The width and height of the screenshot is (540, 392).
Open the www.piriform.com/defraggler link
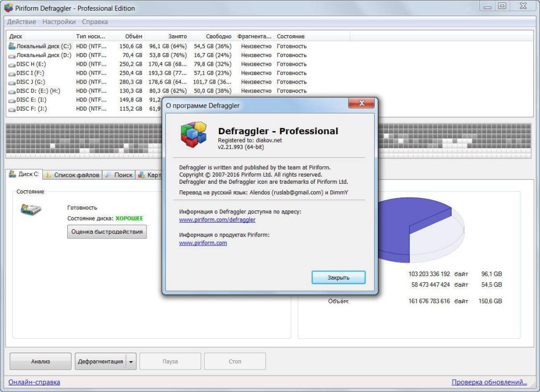[x=217, y=219]
